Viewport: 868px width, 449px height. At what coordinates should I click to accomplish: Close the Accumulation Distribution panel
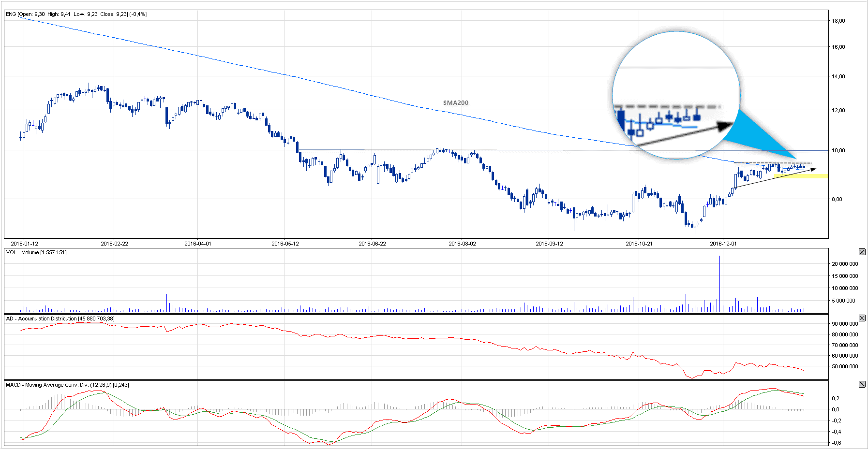click(862, 318)
